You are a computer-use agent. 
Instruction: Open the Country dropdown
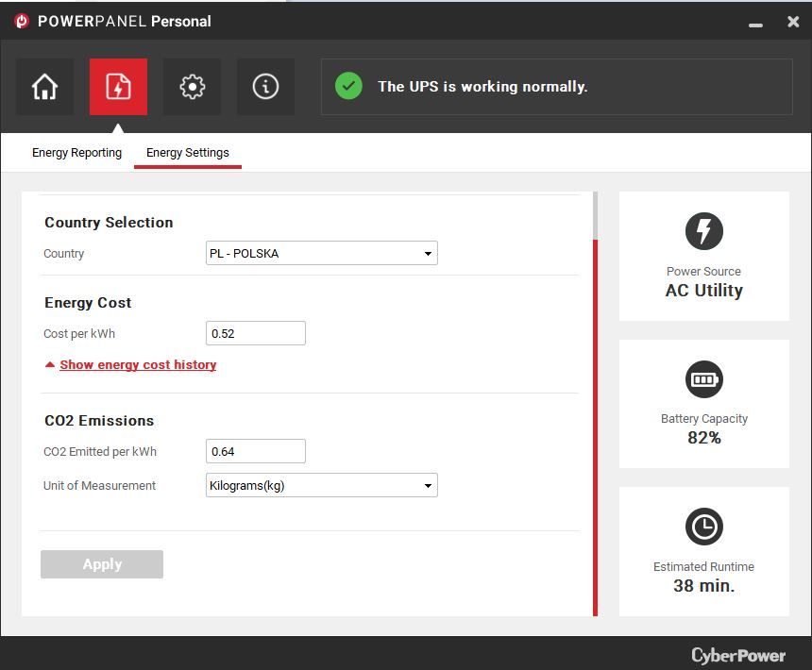point(322,253)
